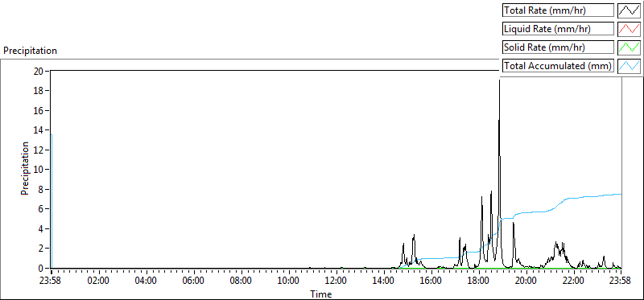This screenshot has width=644, height=300.
Task: Select the Total Accumulated (mm) legend label
Action: [x=558, y=66]
